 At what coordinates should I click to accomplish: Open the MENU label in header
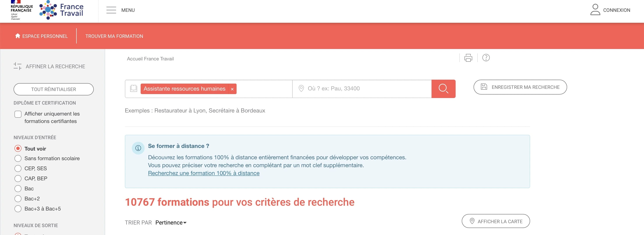[x=128, y=10]
